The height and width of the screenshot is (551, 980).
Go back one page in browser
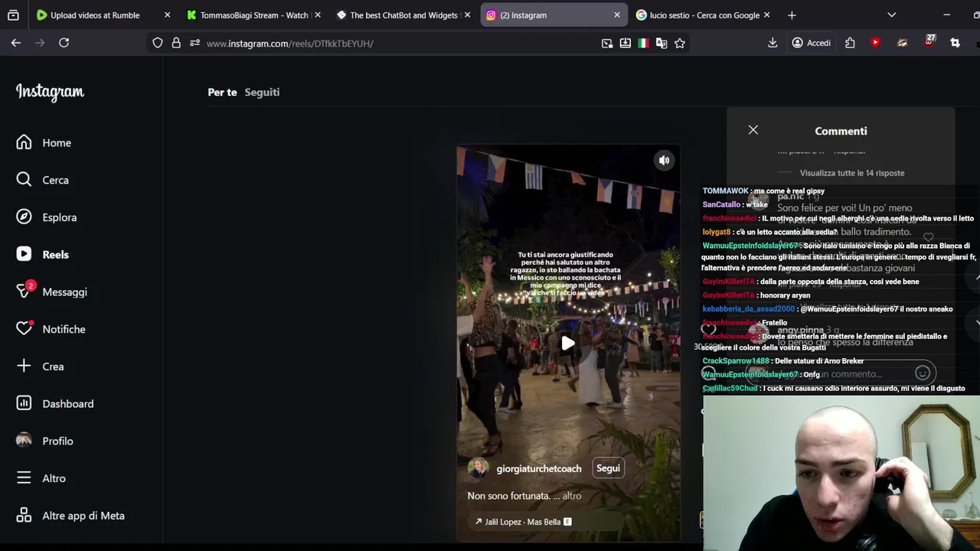[x=16, y=43]
